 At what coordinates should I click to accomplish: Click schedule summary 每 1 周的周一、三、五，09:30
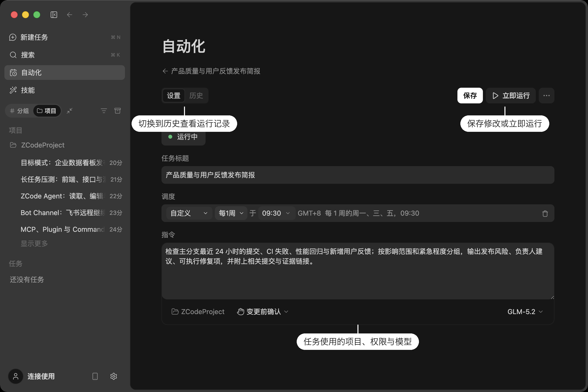point(372,213)
